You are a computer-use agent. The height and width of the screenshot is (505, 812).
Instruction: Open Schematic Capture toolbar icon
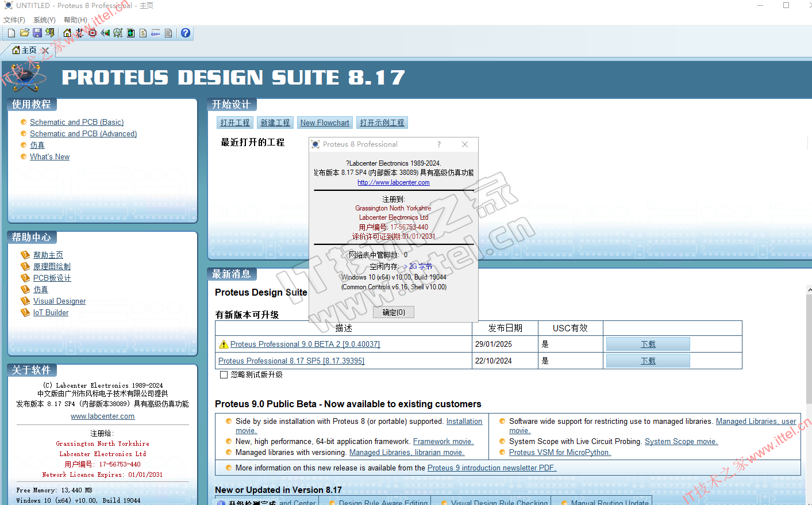(80, 33)
